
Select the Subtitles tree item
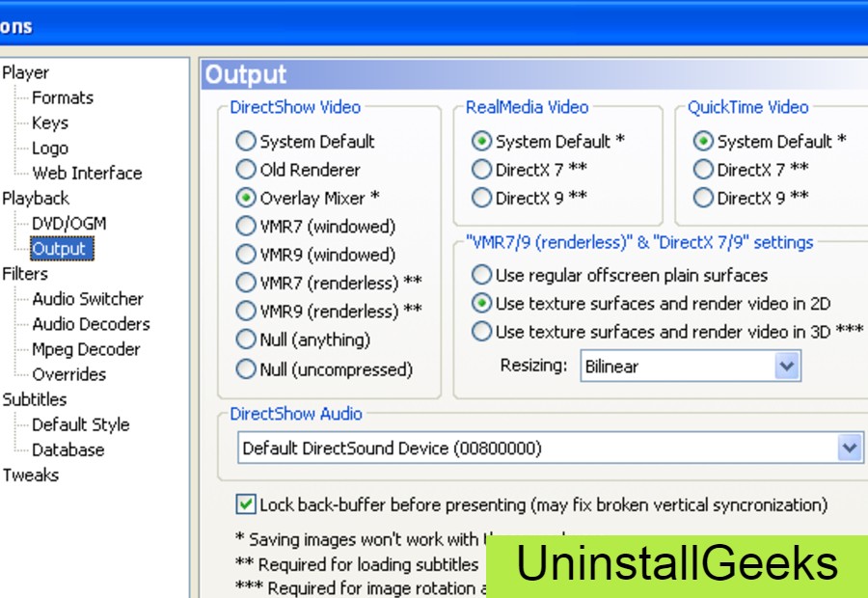[35, 399]
